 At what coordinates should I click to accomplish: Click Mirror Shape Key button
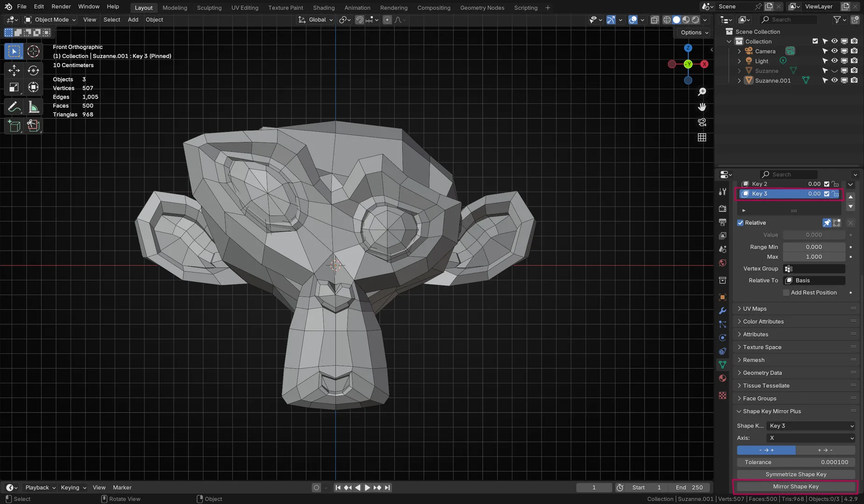point(796,486)
